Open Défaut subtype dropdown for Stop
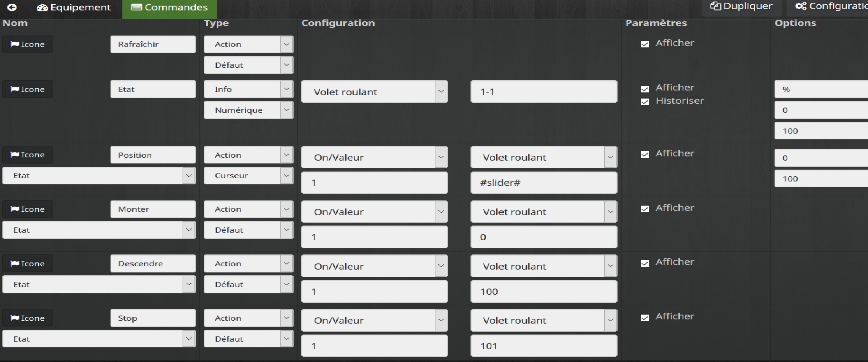The image size is (868, 362). click(x=249, y=339)
